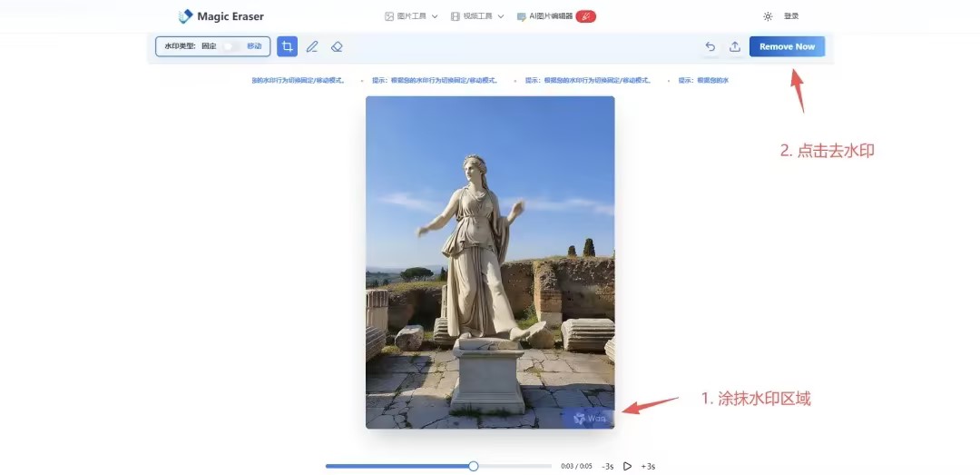Choose the 固定 watermark mode label
Image resolution: width=980 pixels, height=475 pixels.
[209, 46]
